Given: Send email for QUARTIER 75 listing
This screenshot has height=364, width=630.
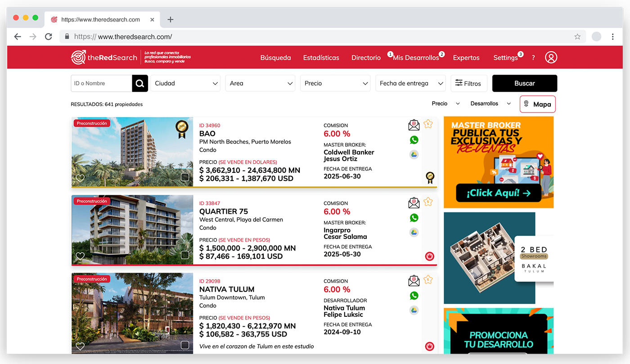Looking at the screenshot, I should pyautogui.click(x=414, y=203).
